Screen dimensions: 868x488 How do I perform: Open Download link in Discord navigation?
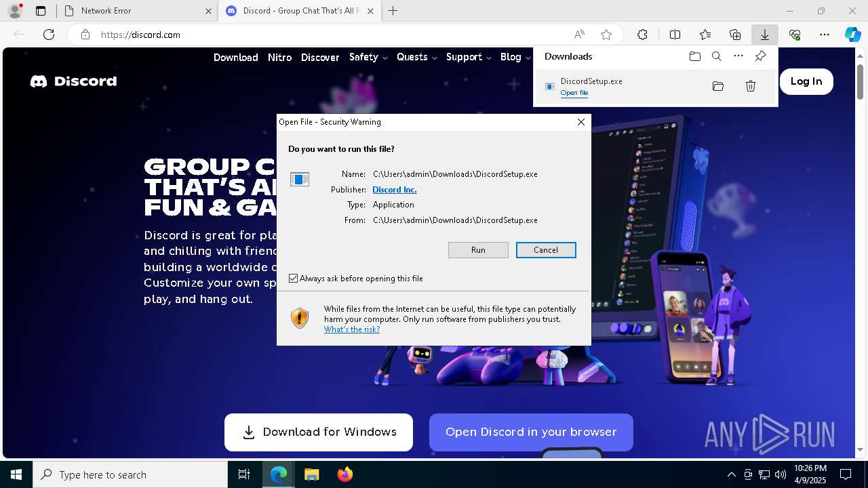236,58
